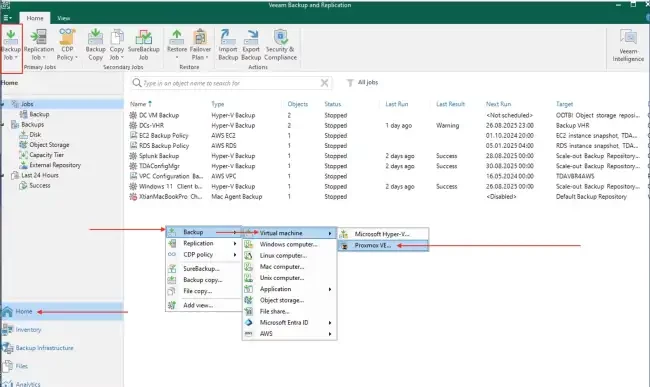Open the Replication Job ribbon button

[x=39, y=45]
